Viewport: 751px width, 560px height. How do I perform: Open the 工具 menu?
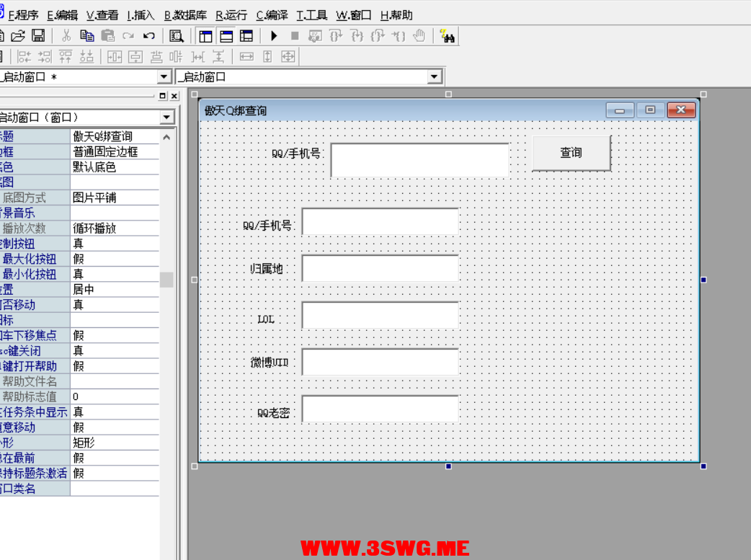click(x=312, y=15)
